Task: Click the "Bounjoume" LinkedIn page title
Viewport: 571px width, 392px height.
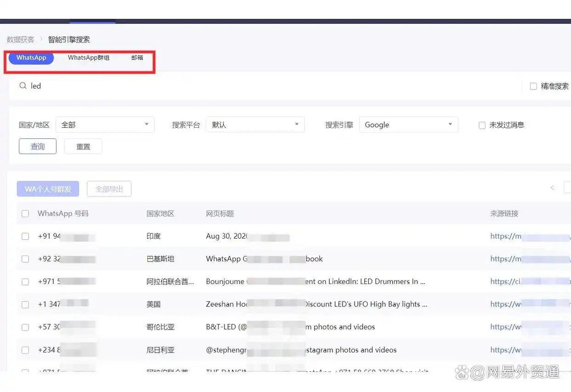Action: pyautogui.click(x=315, y=281)
